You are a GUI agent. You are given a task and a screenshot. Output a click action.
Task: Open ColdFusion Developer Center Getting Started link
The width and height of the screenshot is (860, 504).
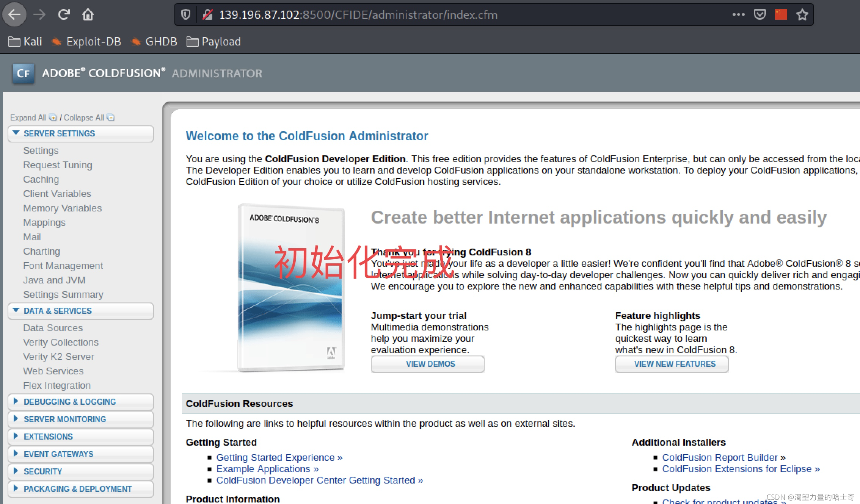(x=320, y=480)
